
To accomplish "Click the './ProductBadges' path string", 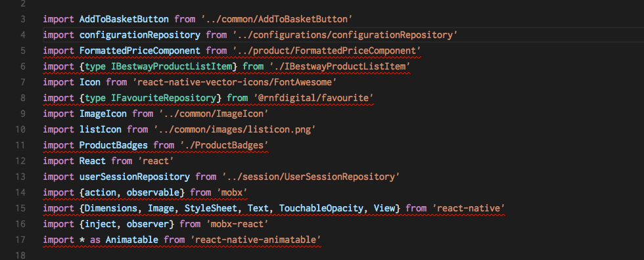I will (x=224, y=145).
